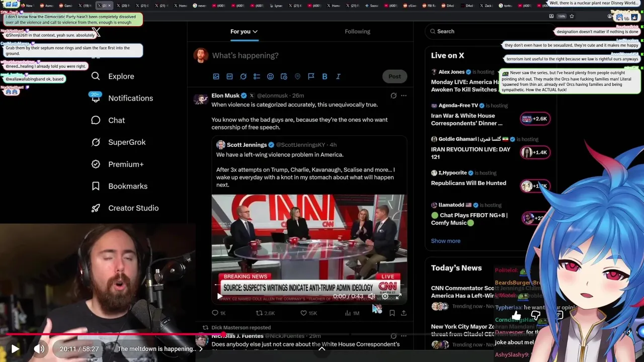Bookmark Elon Musk's post

click(392, 313)
